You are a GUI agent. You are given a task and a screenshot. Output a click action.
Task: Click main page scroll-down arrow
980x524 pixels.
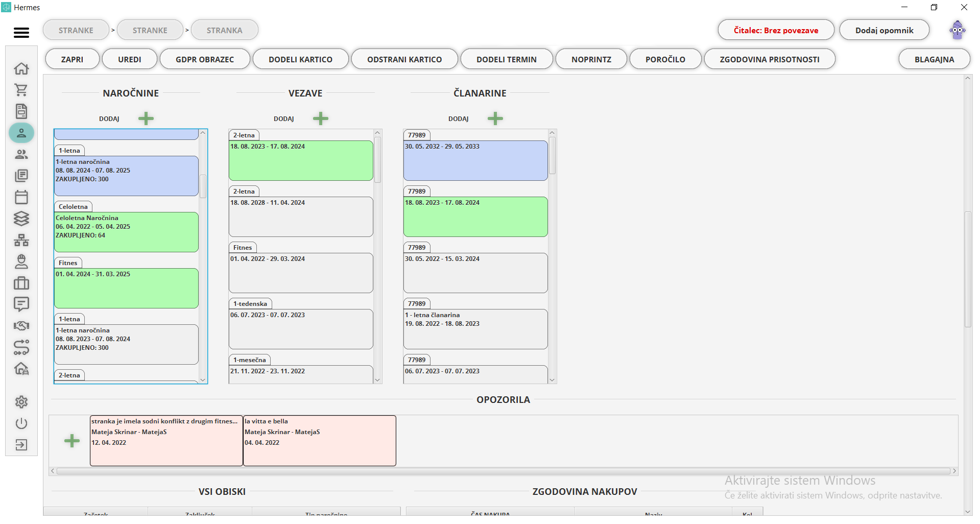click(x=968, y=512)
